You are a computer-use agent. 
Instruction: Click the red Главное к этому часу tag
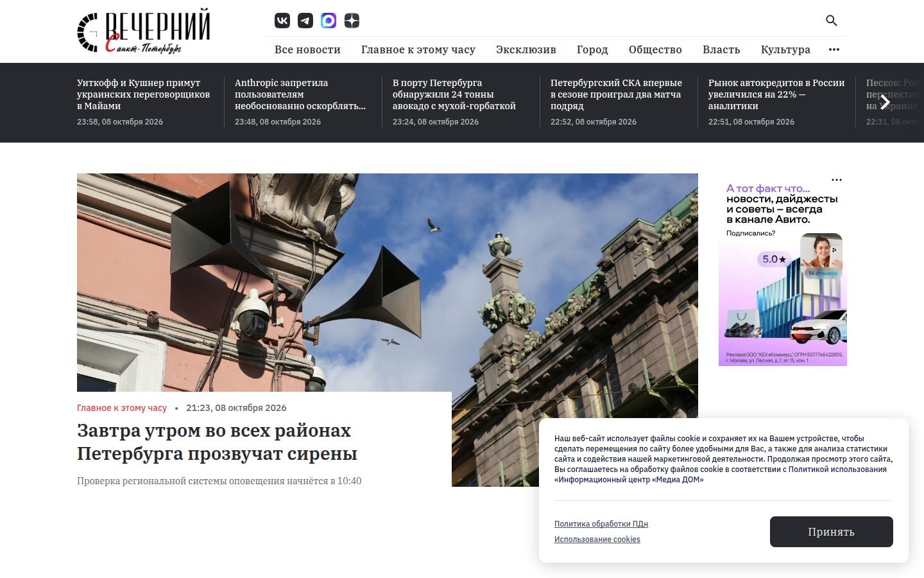coord(122,408)
